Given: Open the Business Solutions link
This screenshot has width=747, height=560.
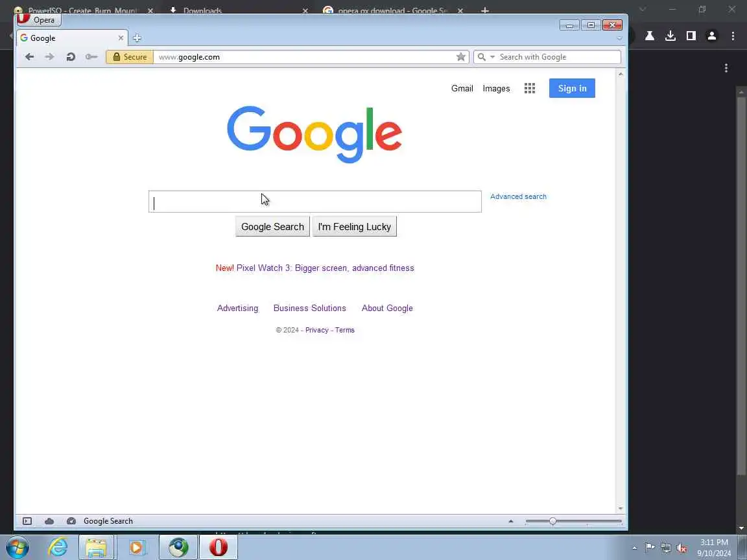Looking at the screenshot, I should pos(310,308).
